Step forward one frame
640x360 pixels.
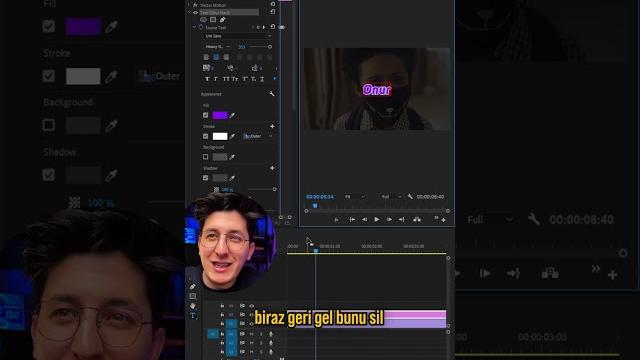click(389, 220)
